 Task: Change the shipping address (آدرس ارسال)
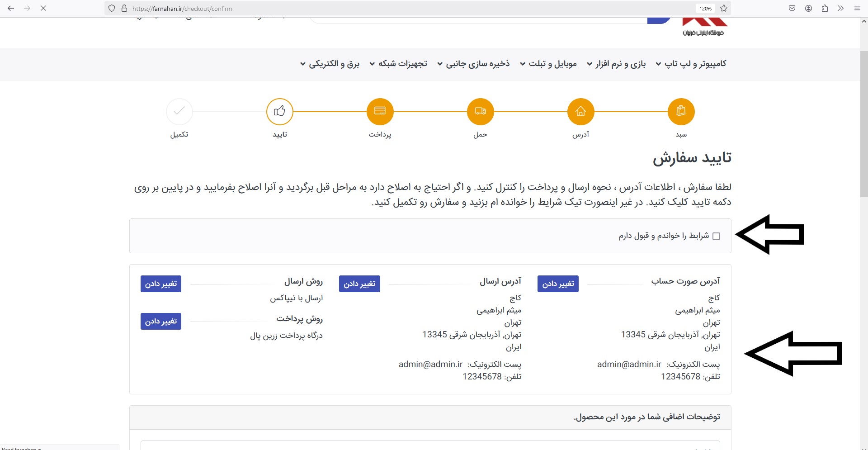pos(359,284)
